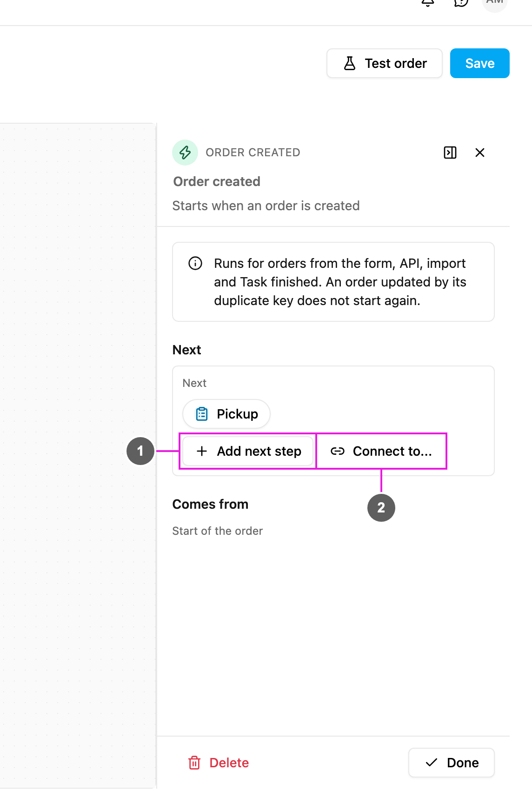Select the 'Start of the order' text
The image size is (532, 811).
coord(218,531)
